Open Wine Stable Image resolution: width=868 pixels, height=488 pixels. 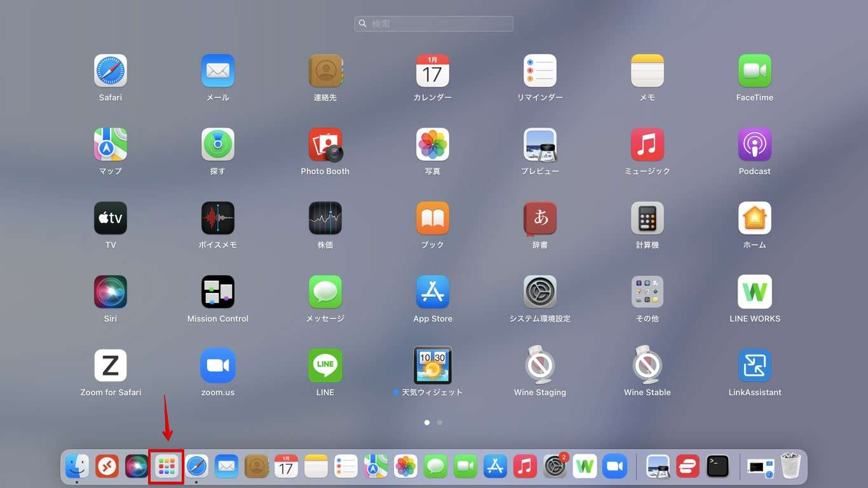point(648,365)
